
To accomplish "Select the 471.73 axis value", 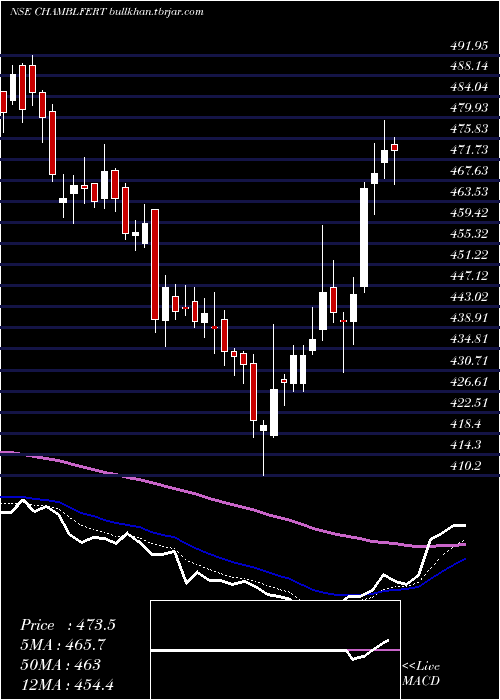I will click(x=468, y=150).
